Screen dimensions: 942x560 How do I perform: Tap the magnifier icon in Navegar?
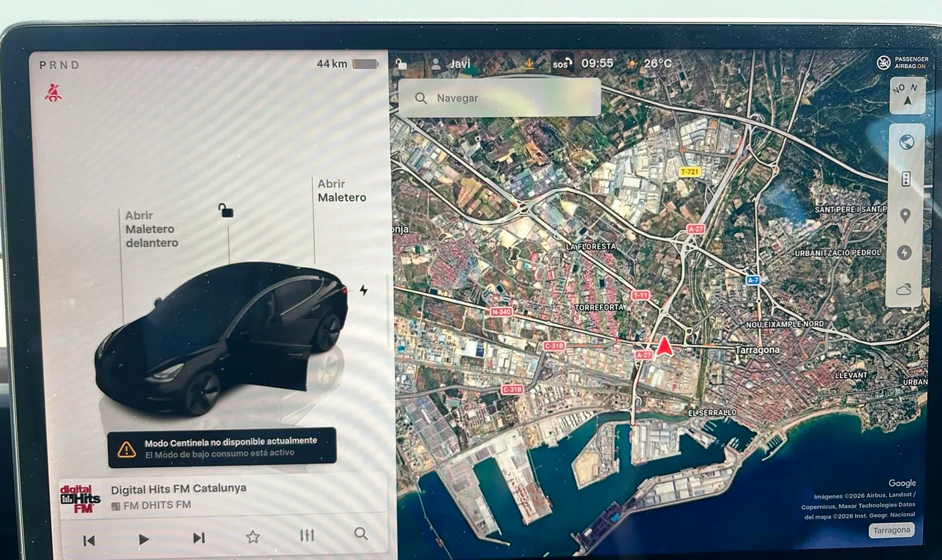[x=421, y=98]
